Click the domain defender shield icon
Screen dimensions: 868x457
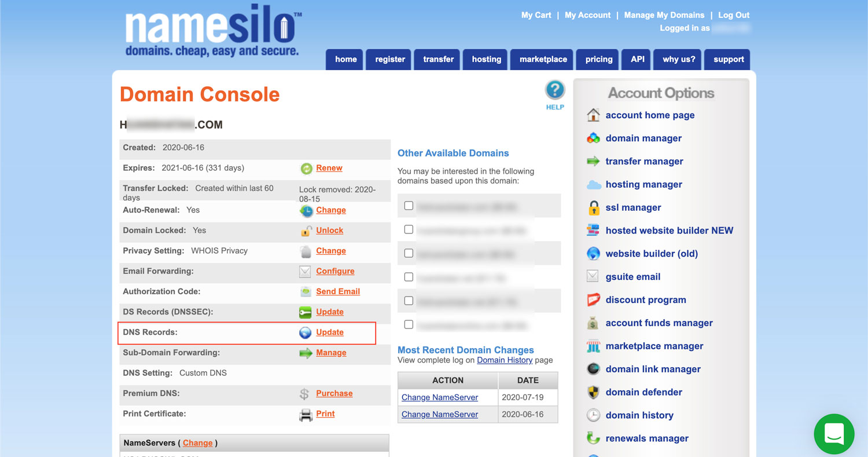coord(593,392)
